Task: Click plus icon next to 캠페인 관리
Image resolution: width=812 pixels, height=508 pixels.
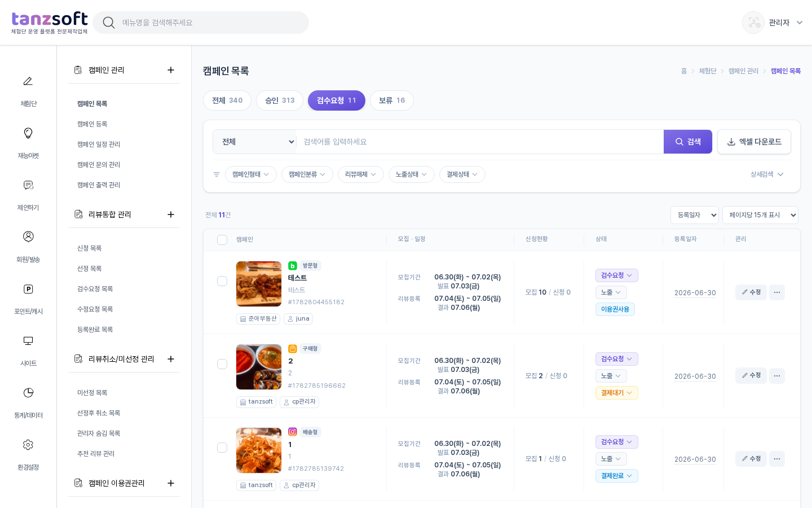Action: pos(171,70)
